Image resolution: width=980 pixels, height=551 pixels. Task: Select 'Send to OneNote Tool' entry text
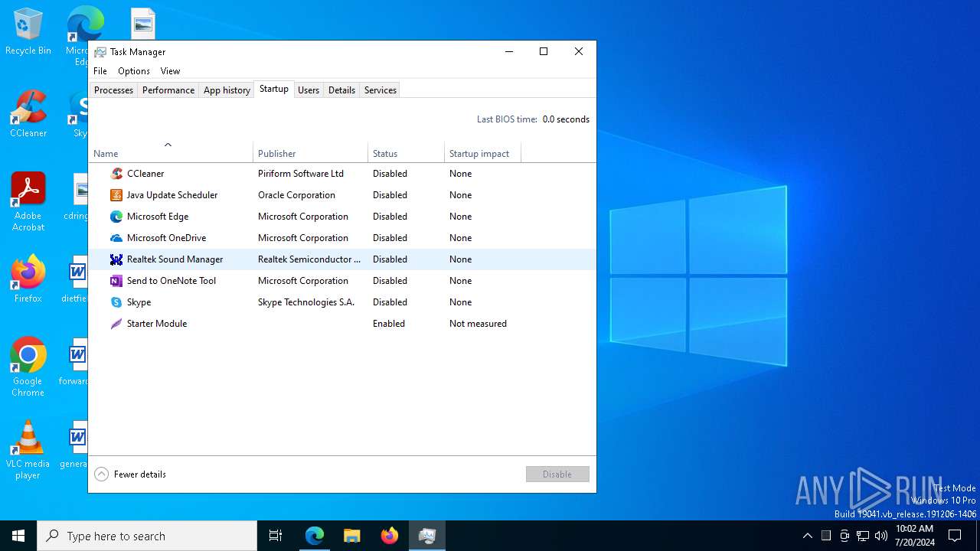(x=171, y=281)
